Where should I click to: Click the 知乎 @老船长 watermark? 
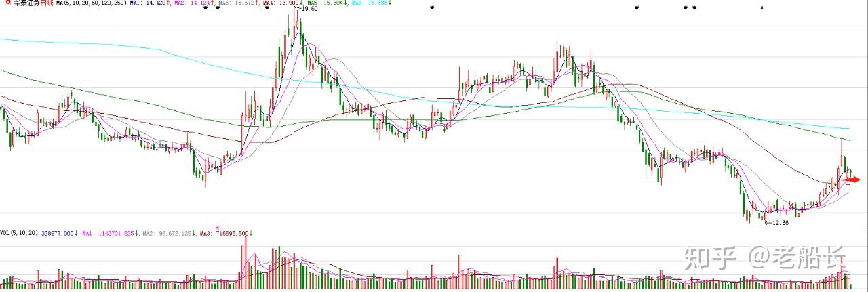pos(765,257)
